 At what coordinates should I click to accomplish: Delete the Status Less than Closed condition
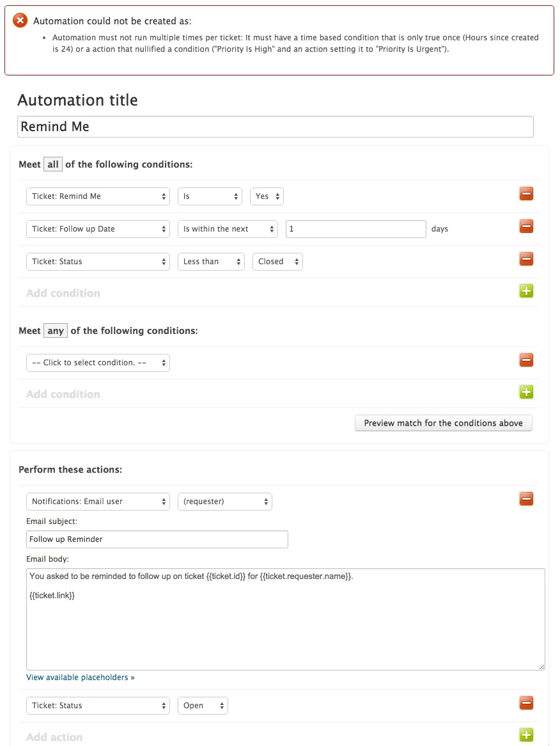[526, 259]
